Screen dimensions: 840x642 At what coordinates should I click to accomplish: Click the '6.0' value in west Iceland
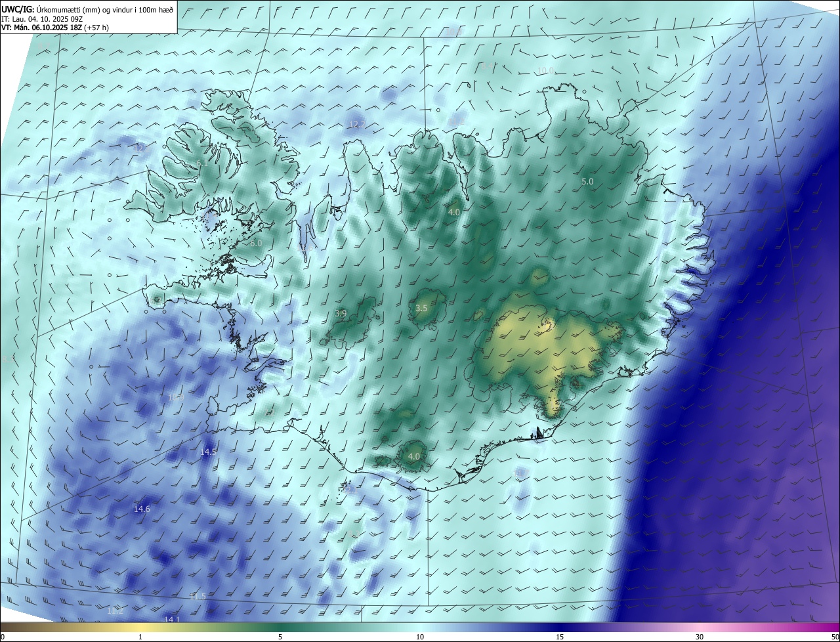pyautogui.click(x=256, y=243)
